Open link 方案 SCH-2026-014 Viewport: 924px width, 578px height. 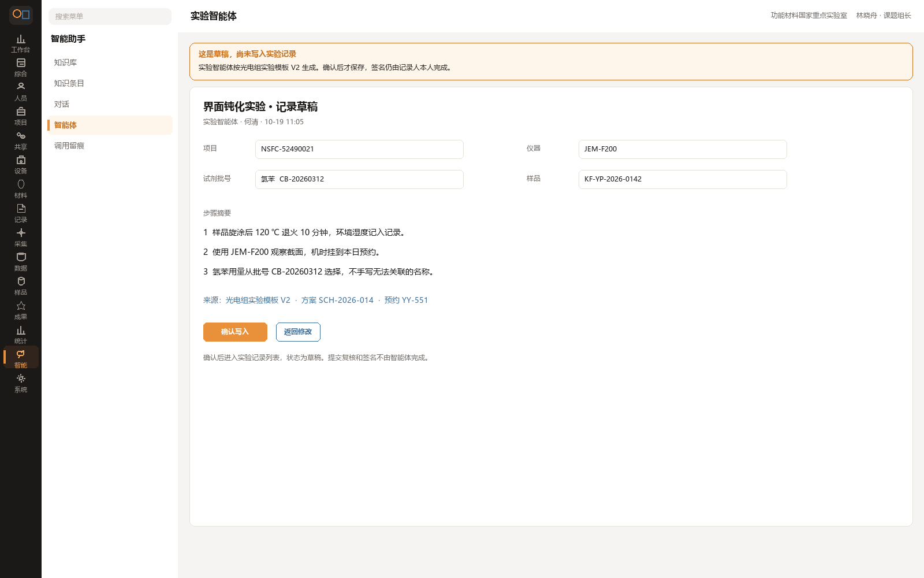click(337, 300)
